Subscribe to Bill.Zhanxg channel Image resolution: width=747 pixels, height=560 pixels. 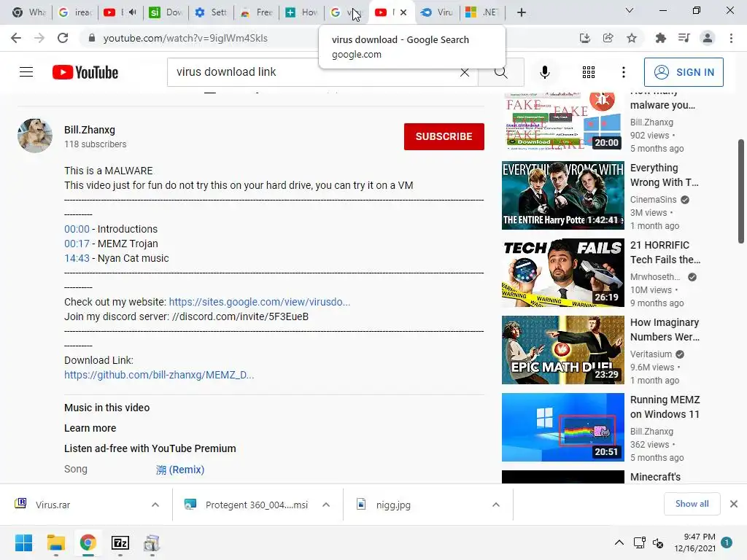tap(444, 136)
